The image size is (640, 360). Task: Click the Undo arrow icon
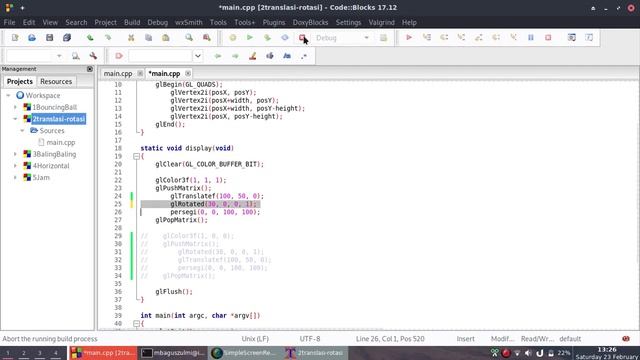coord(90,38)
